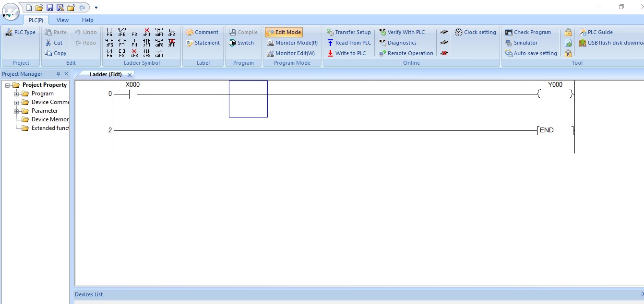
Task: Click the folder with up-arrow icon in quick access
Action: [71, 8]
